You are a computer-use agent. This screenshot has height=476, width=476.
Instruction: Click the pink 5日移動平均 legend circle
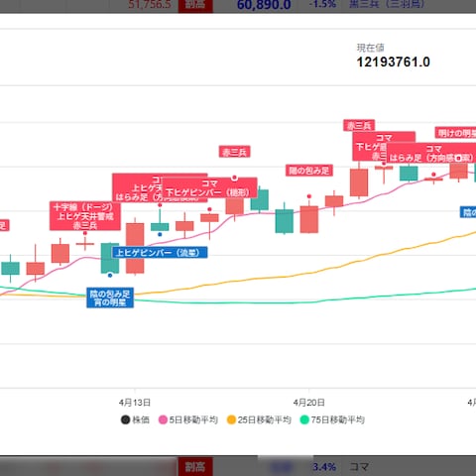pyautogui.click(x=163, y=419)
